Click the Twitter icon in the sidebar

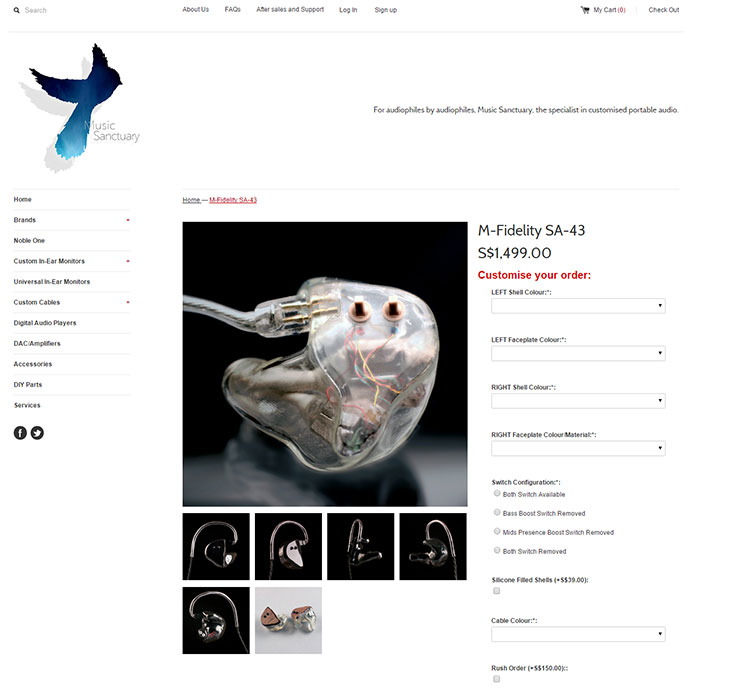(x=37, y=433)
